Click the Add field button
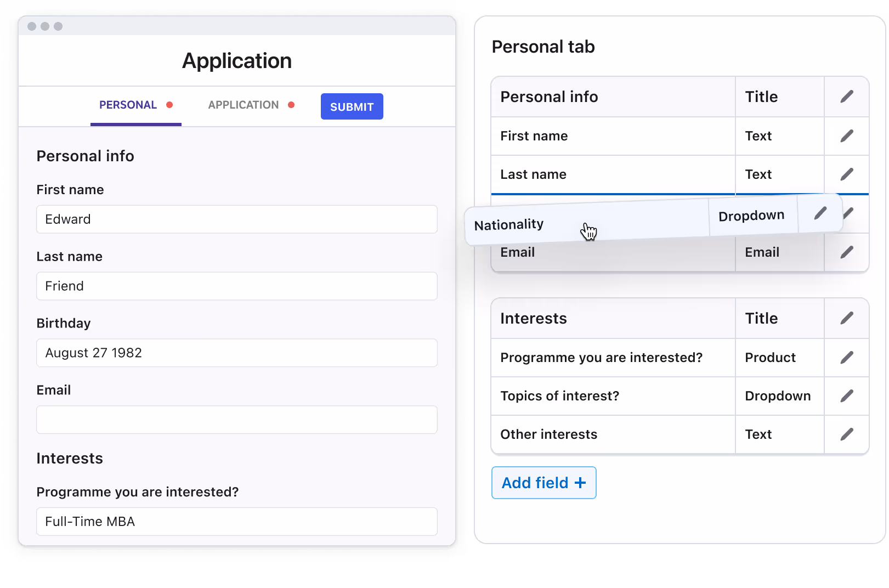Screen dimensions: 889x588 point(543,483)
